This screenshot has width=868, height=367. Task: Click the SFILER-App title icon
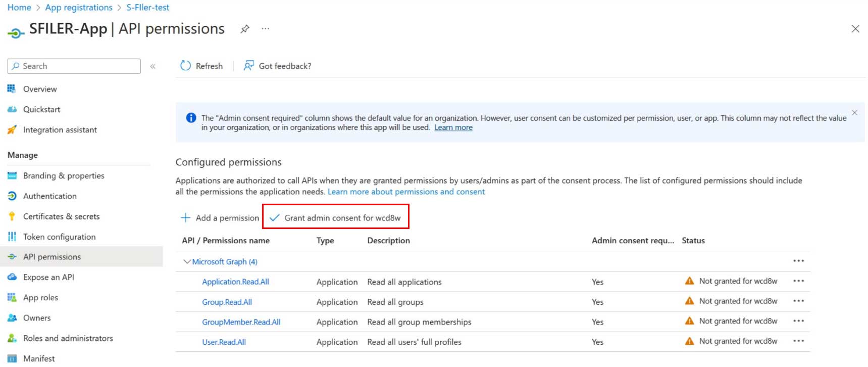[16, 33]
